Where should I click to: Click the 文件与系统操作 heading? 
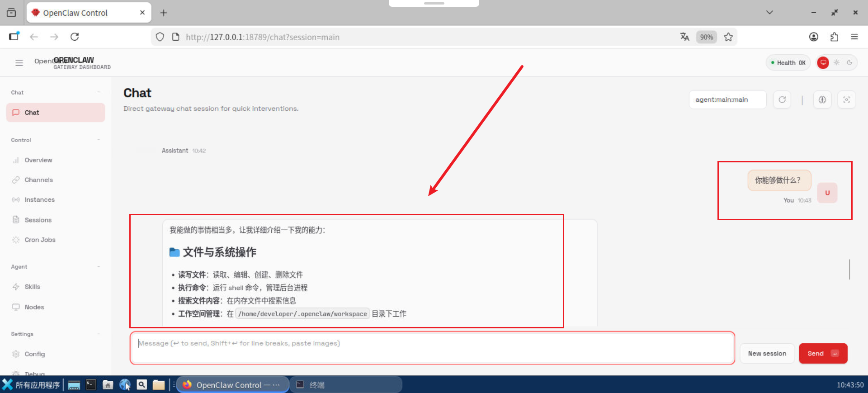219,252
